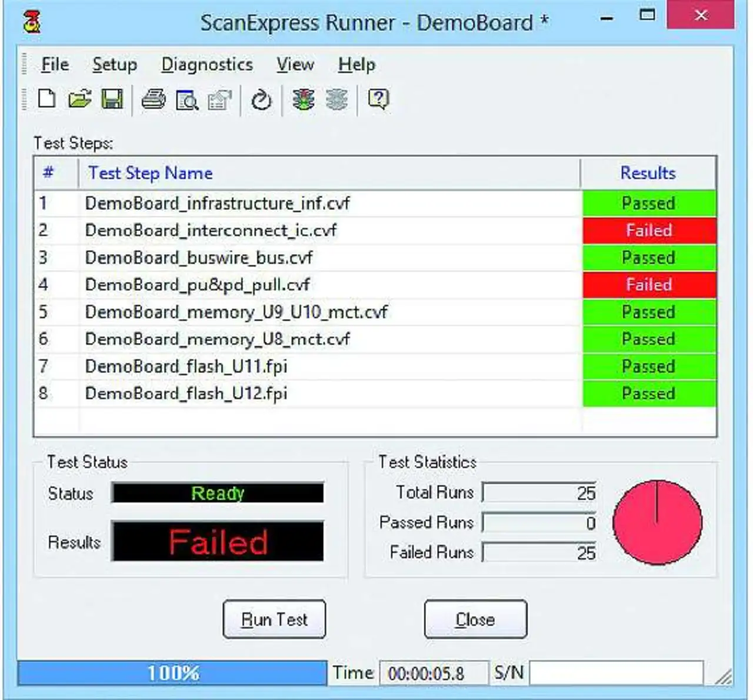Screen dimensions: 753x700
Task: Open print preview magnifier icon
Action: tap(187, 100)
